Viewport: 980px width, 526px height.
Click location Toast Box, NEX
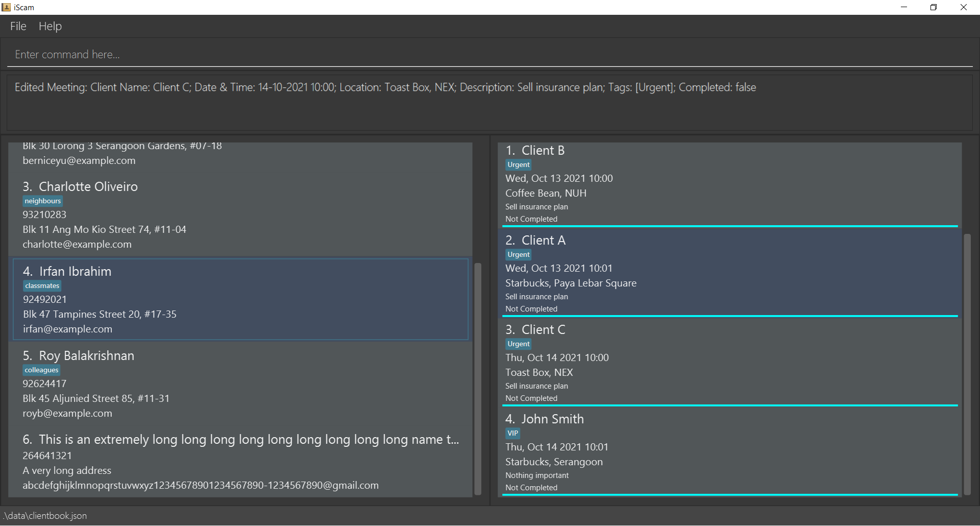click(539, 372)
